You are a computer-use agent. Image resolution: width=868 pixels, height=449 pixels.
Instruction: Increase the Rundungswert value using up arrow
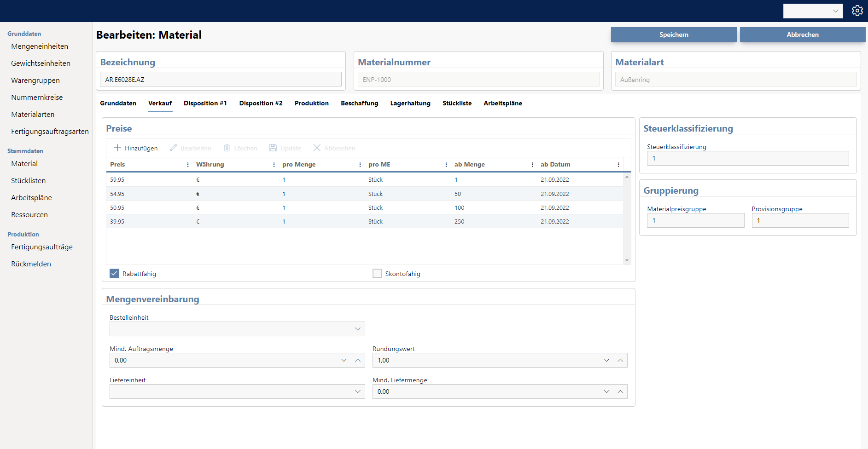pos(620,360)
